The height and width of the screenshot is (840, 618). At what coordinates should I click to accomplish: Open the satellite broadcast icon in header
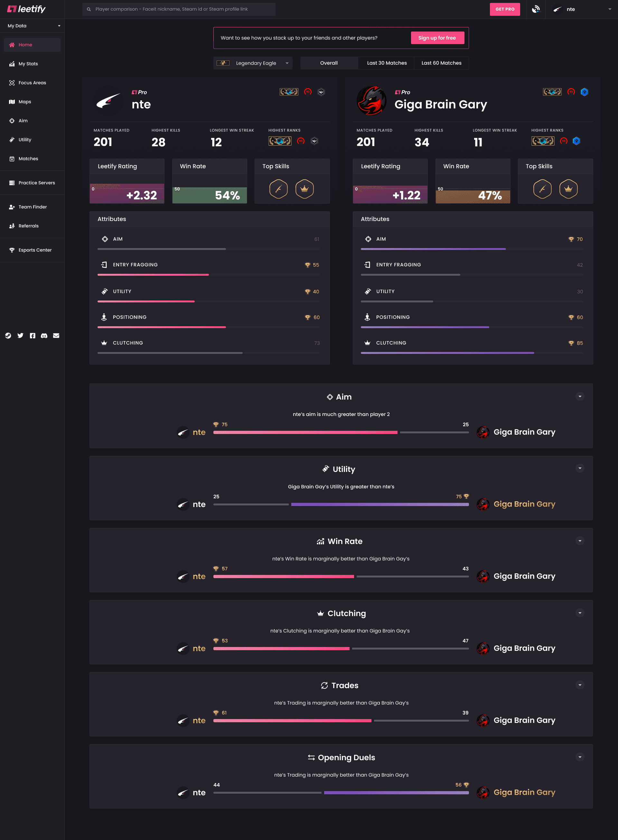pos(536,9)
